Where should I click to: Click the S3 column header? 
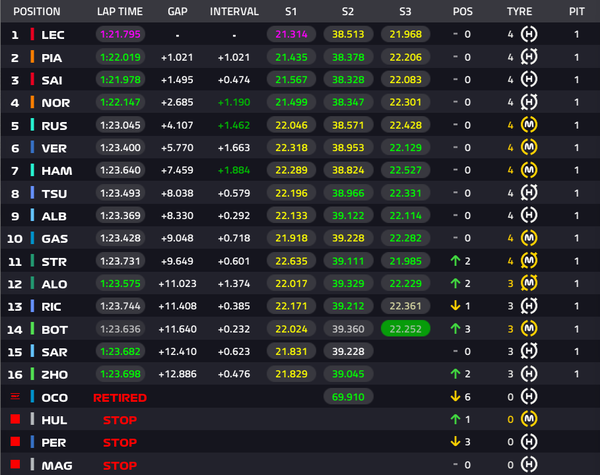click(405, 11)
